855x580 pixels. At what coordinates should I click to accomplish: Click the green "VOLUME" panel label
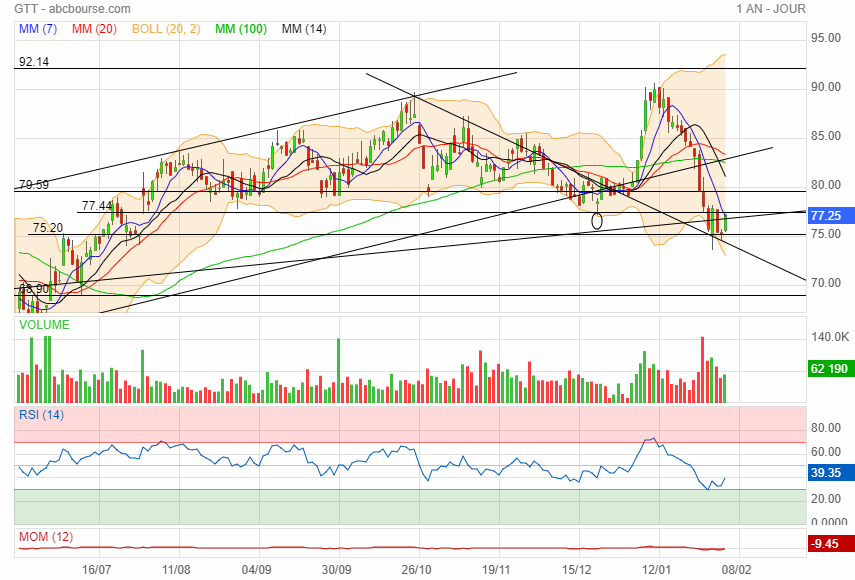click(44, 325)
